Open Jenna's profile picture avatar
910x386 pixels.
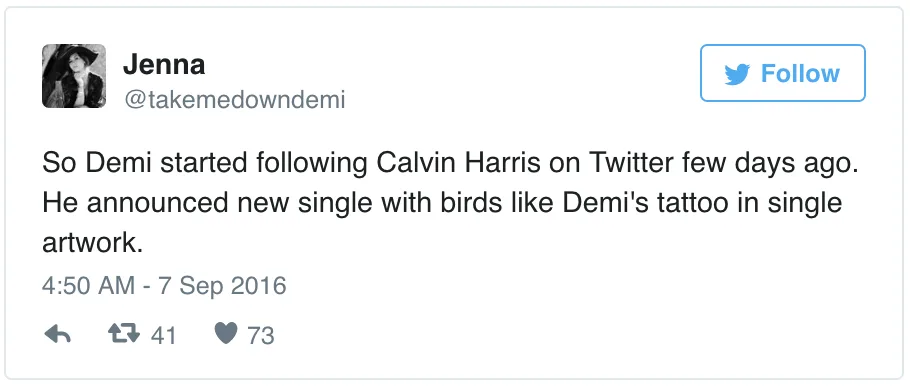pyautogui.click(x=74, y=75)
